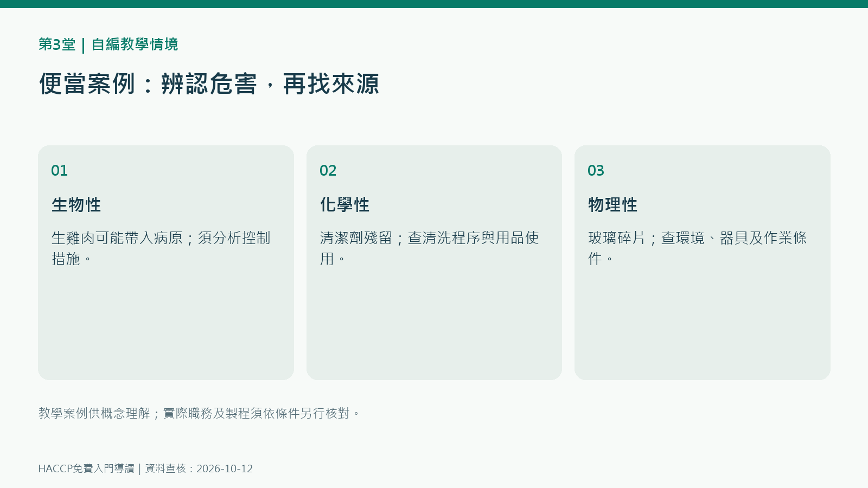Select the 生物性 card heading
The width and height of the screenshot is (868, 488).
point(76,205)
